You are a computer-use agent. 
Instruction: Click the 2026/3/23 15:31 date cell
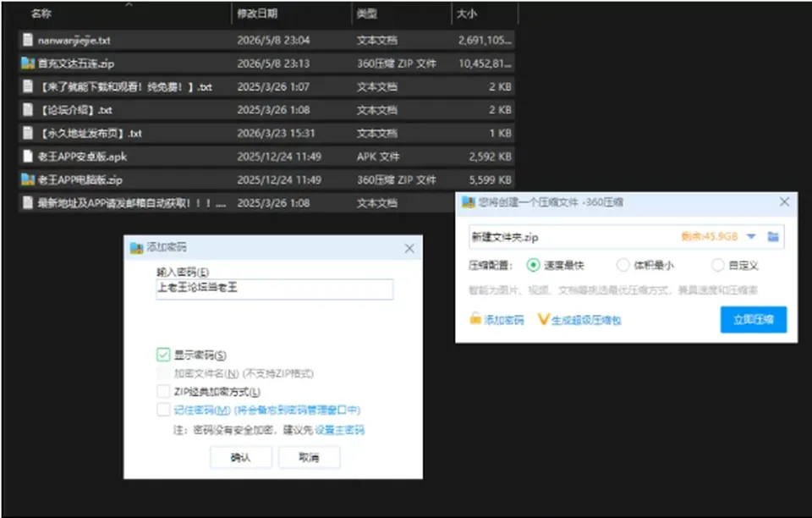276,133
